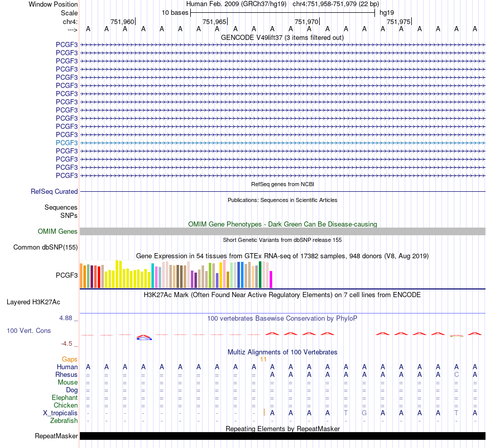The width and height of the screenshot is (486, 448).
Task: Click Multiz Alignments of 100 Vertebrates title
Action: pos(282,352)
